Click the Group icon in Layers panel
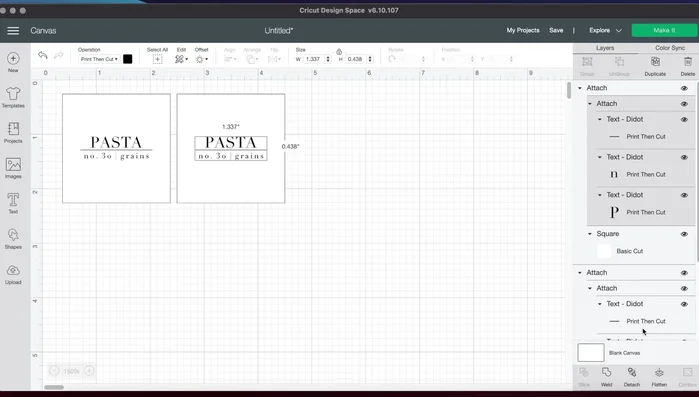The height and width of the screenshot is (397, 699). point(587,66)
